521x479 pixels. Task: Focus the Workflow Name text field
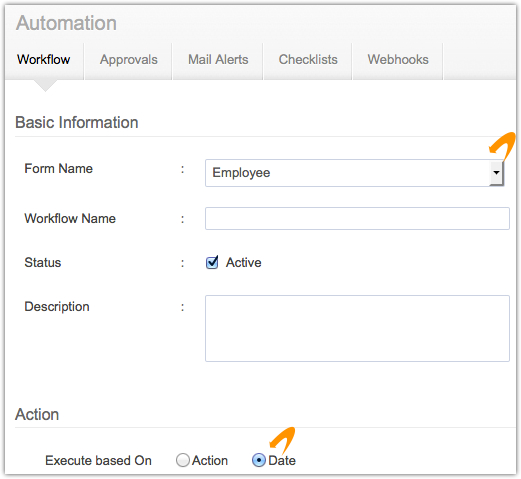357,218
